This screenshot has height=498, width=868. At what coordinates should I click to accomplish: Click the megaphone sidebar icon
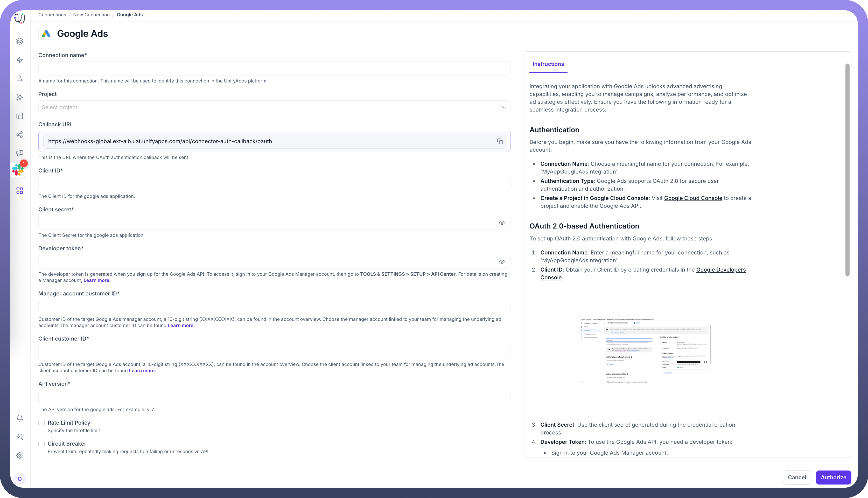[20, 153]
